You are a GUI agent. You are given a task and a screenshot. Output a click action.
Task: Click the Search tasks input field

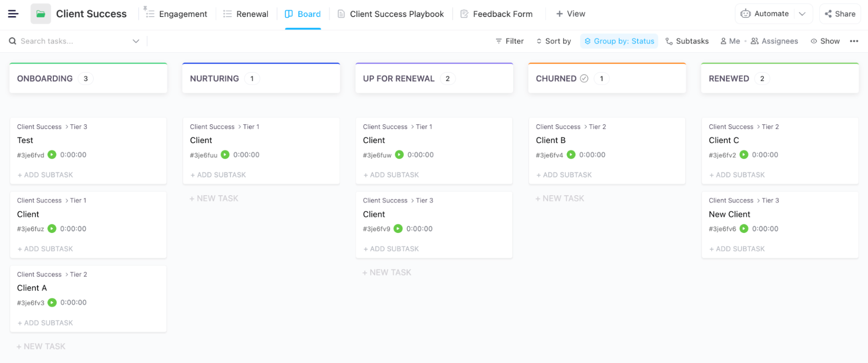pos(69,41)
